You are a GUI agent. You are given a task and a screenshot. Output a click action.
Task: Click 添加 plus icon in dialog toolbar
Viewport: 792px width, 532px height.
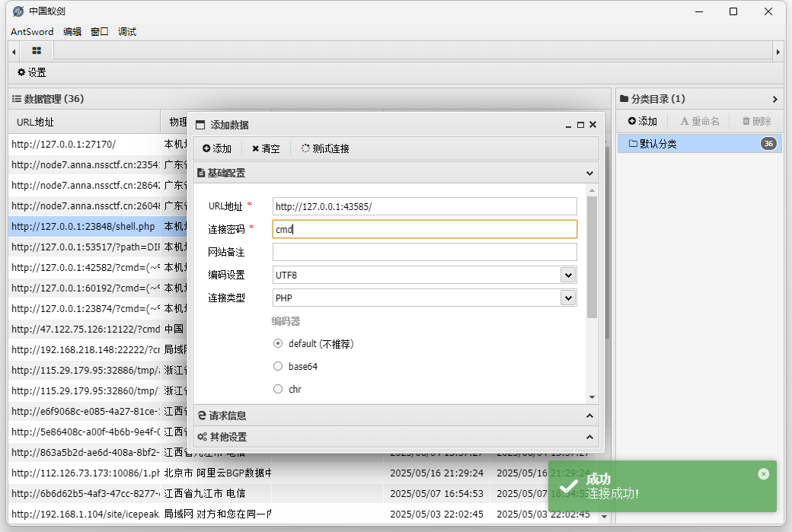click(217, 148)
